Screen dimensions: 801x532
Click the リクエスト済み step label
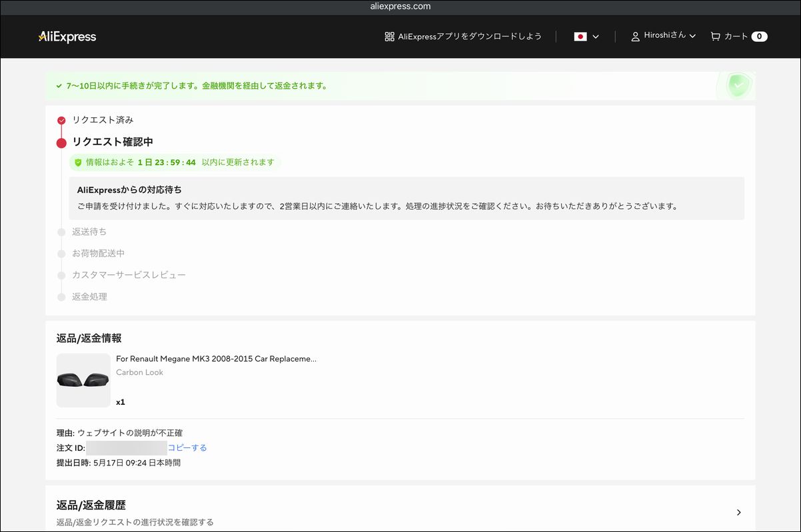(x=103, y=120)
